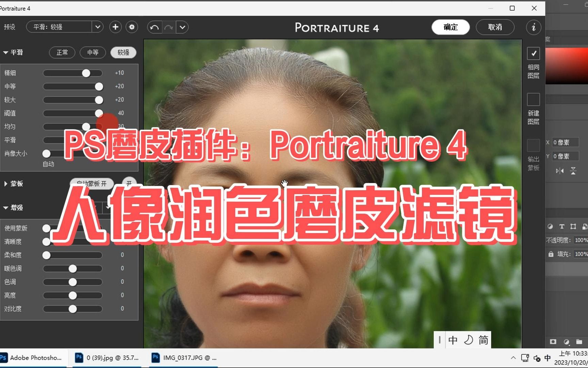Click the 柔和度 slider handle
The image size is (588, 368).
(x=47, y=255)
